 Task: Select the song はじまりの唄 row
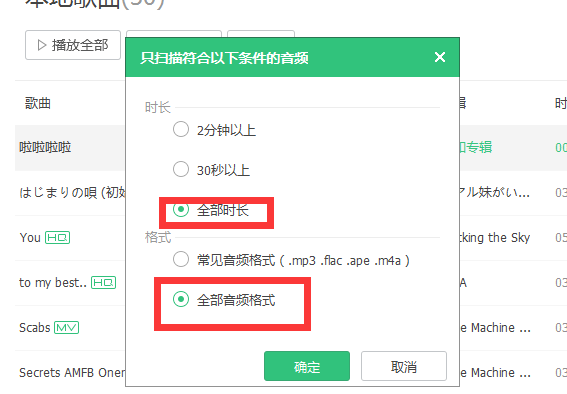[x=72, y=192]
